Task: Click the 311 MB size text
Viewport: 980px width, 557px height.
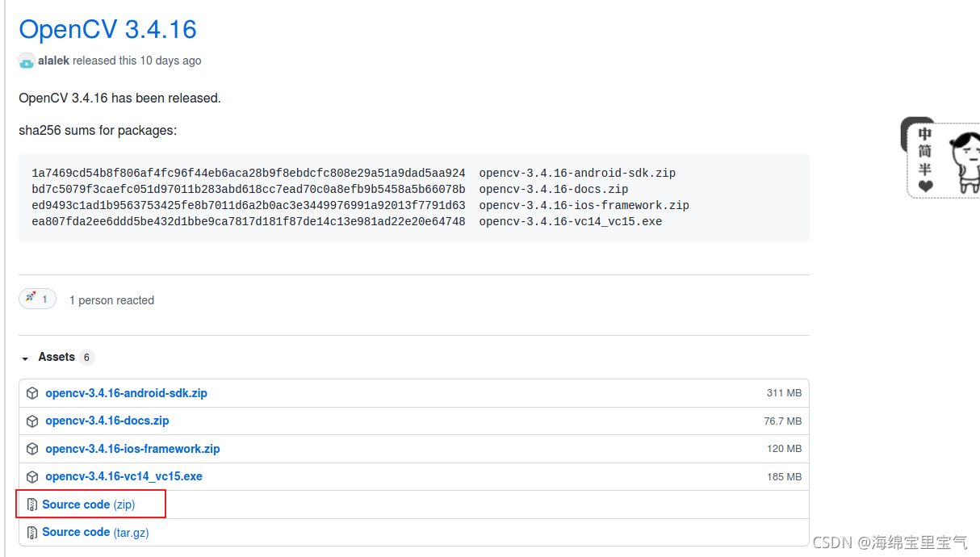Action: 784,393
